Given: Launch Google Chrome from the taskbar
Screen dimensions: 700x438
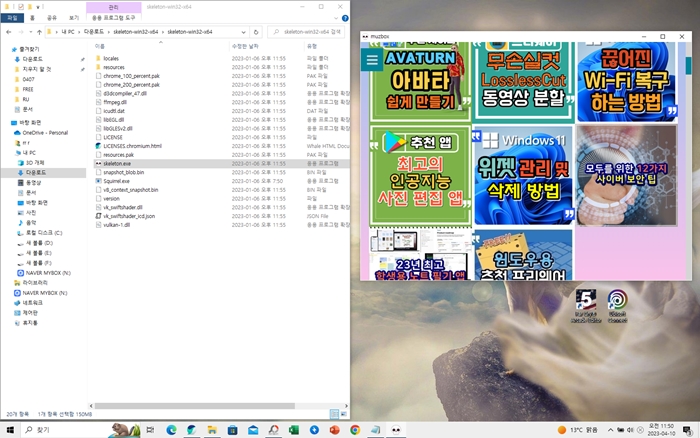Looking at the screenshot, I should (x=355, y=430).
